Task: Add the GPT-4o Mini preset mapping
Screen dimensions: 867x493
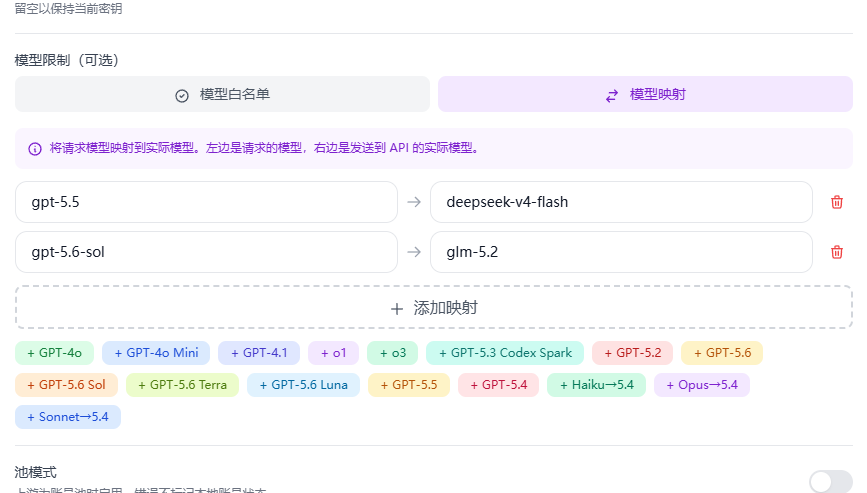Action: (x=156, y=353)
